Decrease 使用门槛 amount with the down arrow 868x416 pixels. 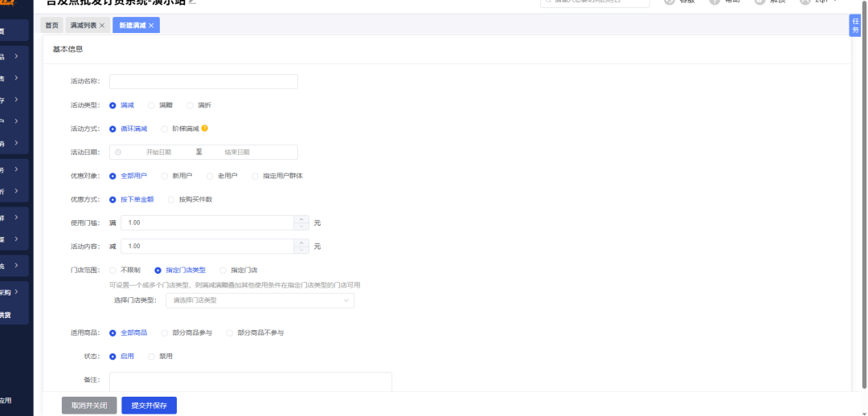(301, 226)
